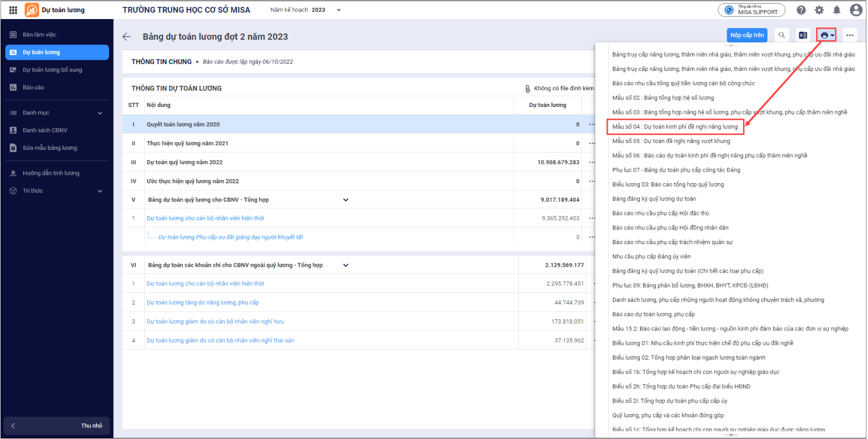
Task: Select Biểu lương 02: Tổng hợp phân loại ngạch lương toàn ngành
Action: click(x=689, y=358)
